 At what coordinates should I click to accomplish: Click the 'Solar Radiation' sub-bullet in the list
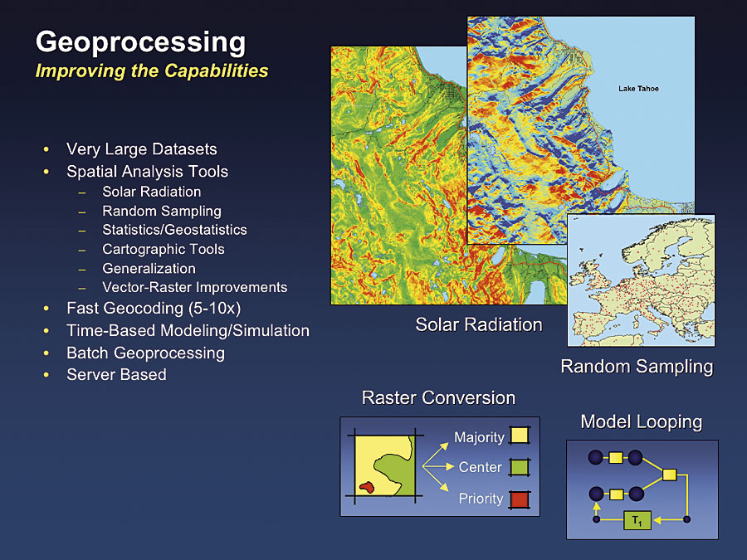pos(152,192)
